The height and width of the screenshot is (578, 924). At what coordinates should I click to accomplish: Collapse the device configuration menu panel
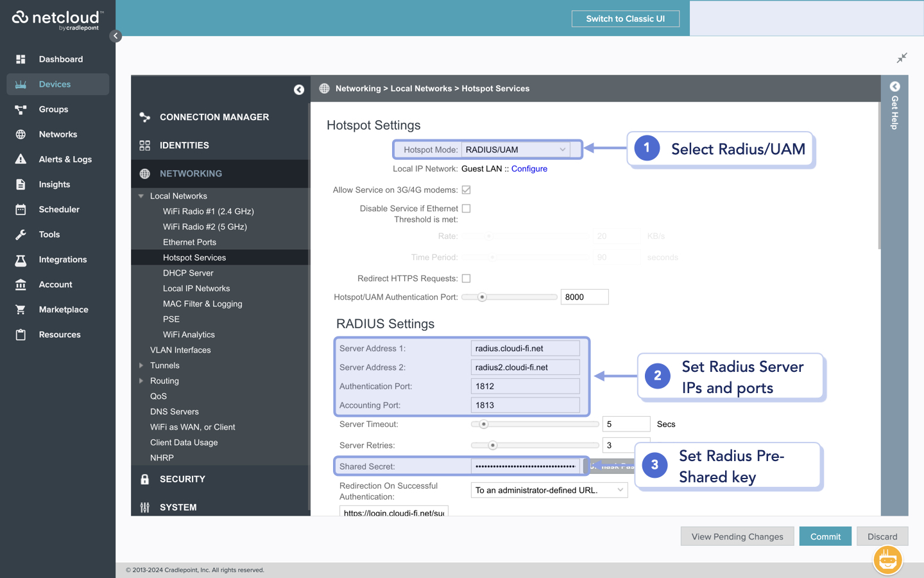tap(299, 90)
